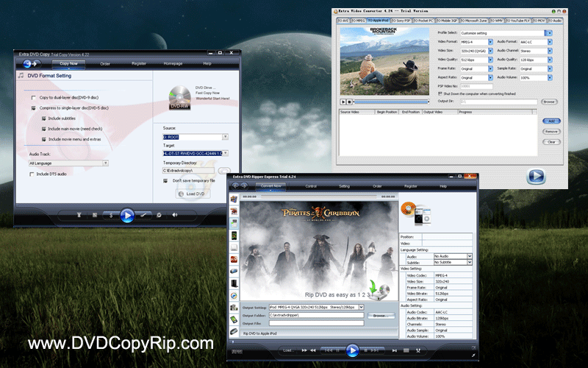588x368 pixels.
Task: Click the large blue convert button in Video Converter
Action: coord(536,176)
